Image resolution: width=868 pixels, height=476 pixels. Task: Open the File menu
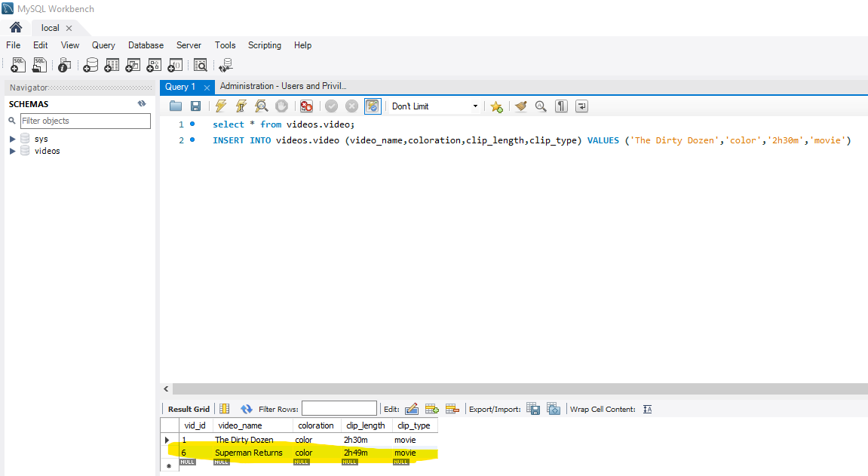[14, 45]
